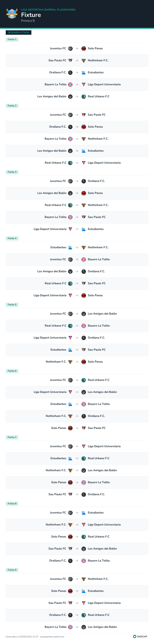Click Real Urbano F.C crest in Fecha 1
Viewport: 154px width, 644px height.
click(84, 96)
